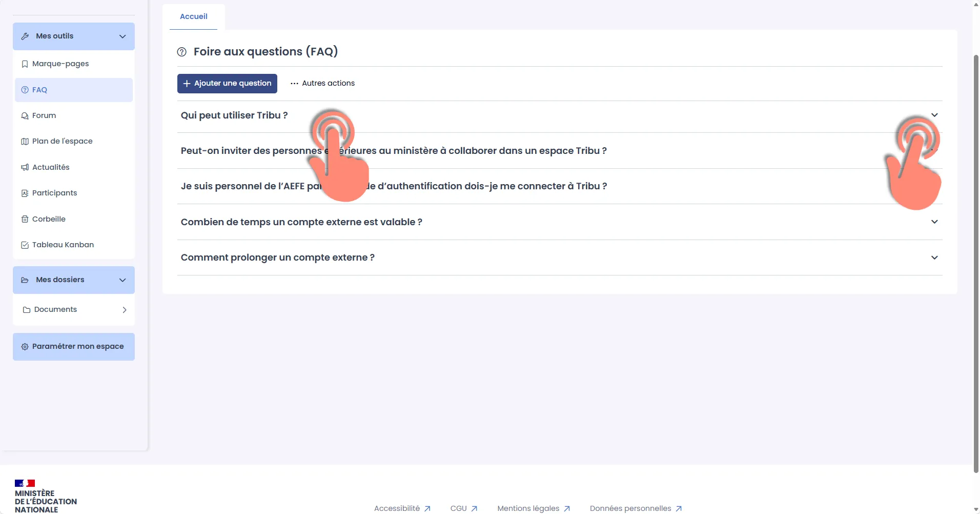Click the open folder icon beside Mes dossiers
Viewport: 980px width, 514px height.
[25, 280]
